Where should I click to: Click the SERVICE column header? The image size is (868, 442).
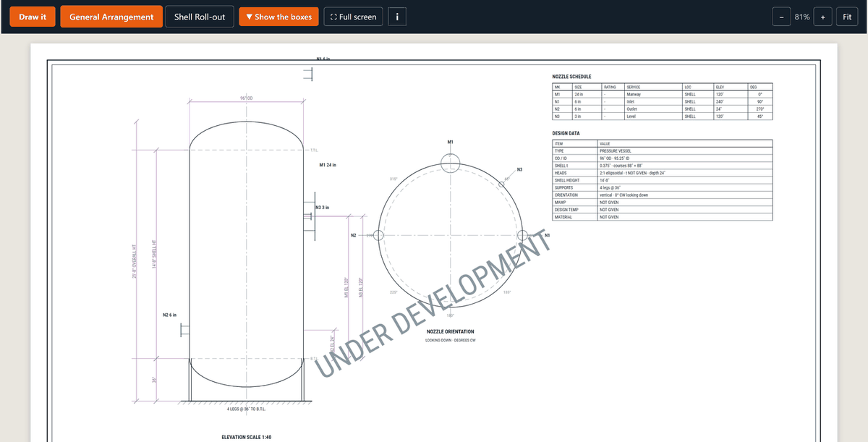pos(653,87)
